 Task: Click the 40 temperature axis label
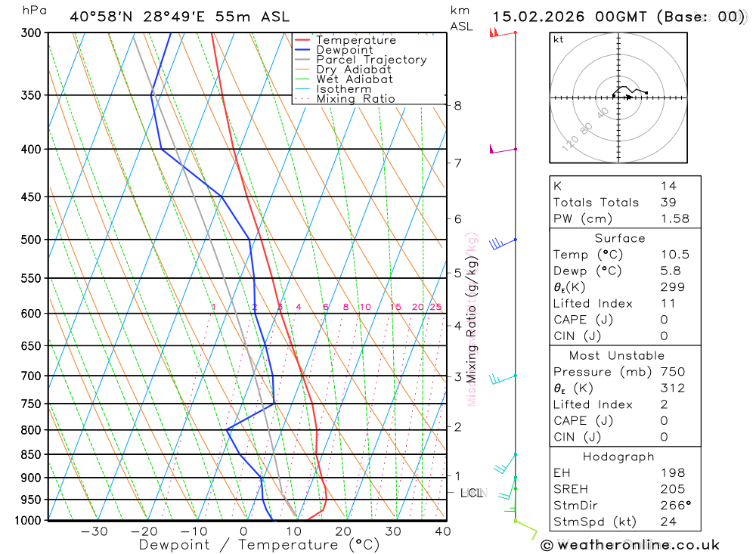click(x=442, y=531)
